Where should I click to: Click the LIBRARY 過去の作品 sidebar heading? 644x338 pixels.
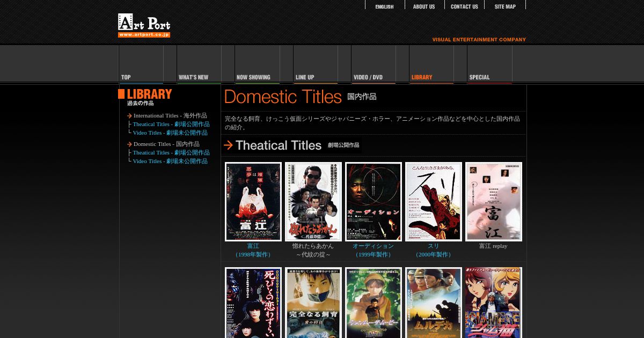tap(145, 97)
